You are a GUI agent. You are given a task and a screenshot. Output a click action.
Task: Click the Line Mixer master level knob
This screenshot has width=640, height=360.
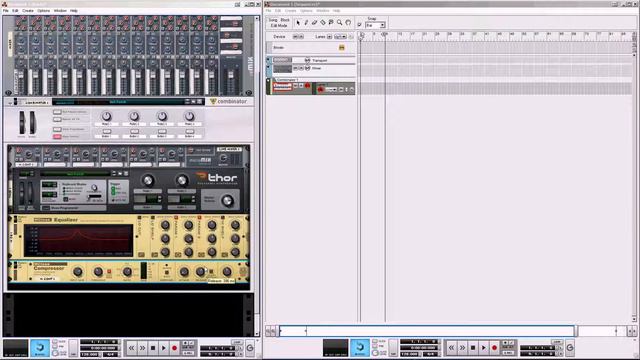[223, 158]
